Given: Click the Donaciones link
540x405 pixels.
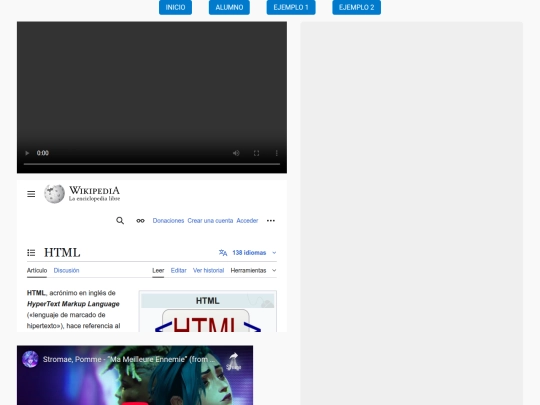Looking at the screenshot, I should pos(168,220).
